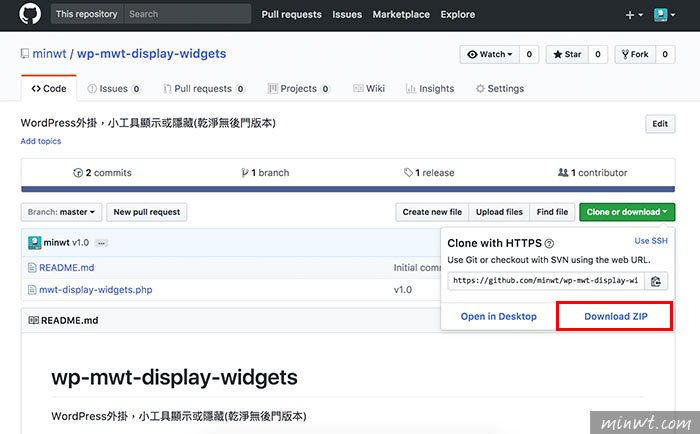Click Find file
The height and width of the screenshot is (434, 700).
click(x=552, y=212)
